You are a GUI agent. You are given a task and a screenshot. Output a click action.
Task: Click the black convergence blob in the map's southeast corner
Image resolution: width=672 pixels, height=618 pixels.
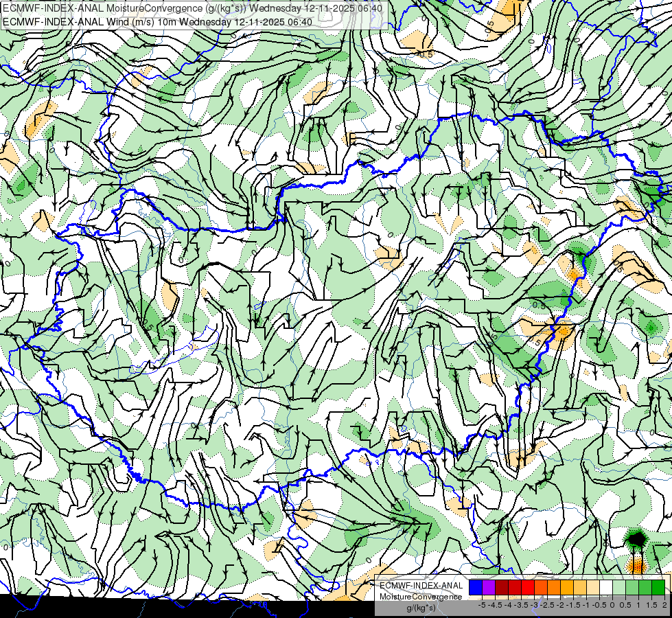coord(637,538)
